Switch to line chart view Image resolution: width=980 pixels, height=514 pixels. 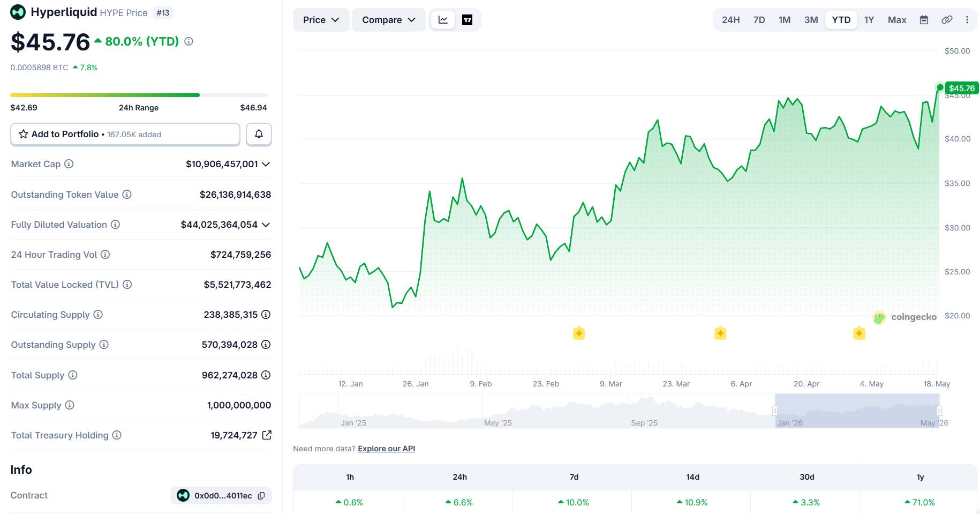tap(443, 20)
